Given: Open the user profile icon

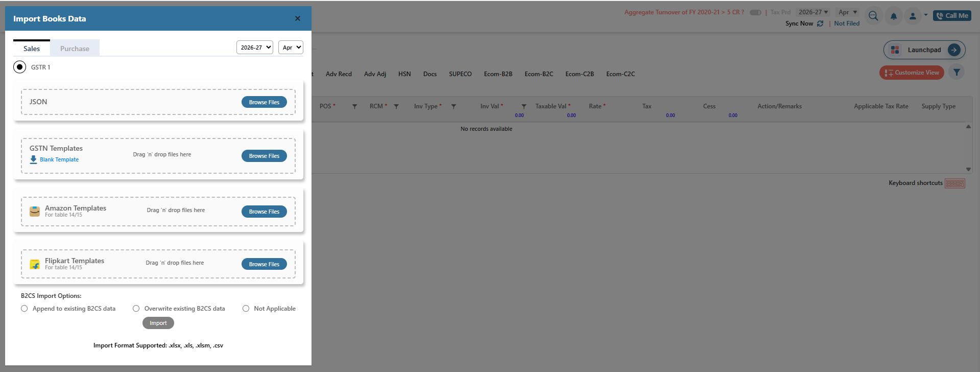Looking at the screenshot, I should tap(913, 16).
